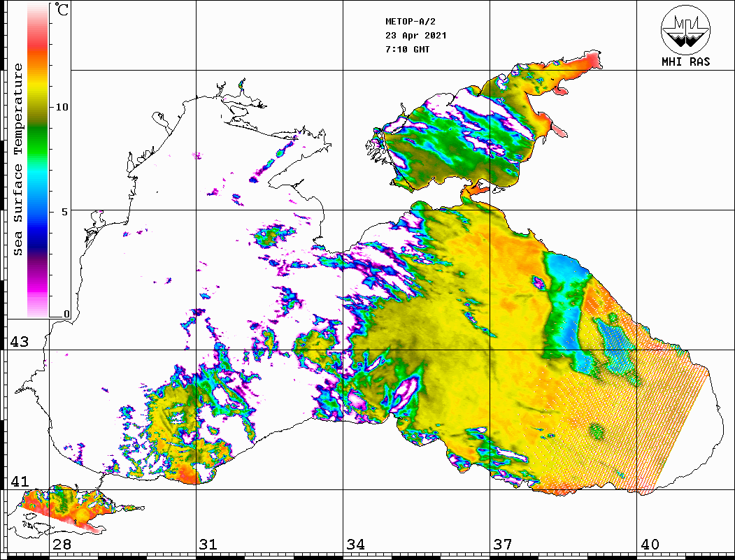Image resolution: width=735 pixels, height=560 pixels.
Task: Click the 10 degree scale mark
Action: tap(62, 106)
